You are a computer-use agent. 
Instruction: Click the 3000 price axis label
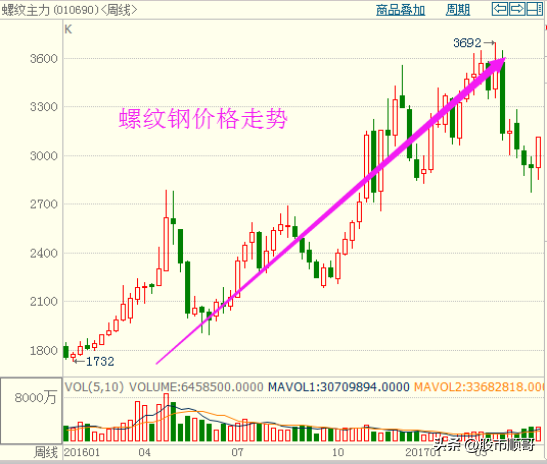pyautogui.click(x=44, y=156)
